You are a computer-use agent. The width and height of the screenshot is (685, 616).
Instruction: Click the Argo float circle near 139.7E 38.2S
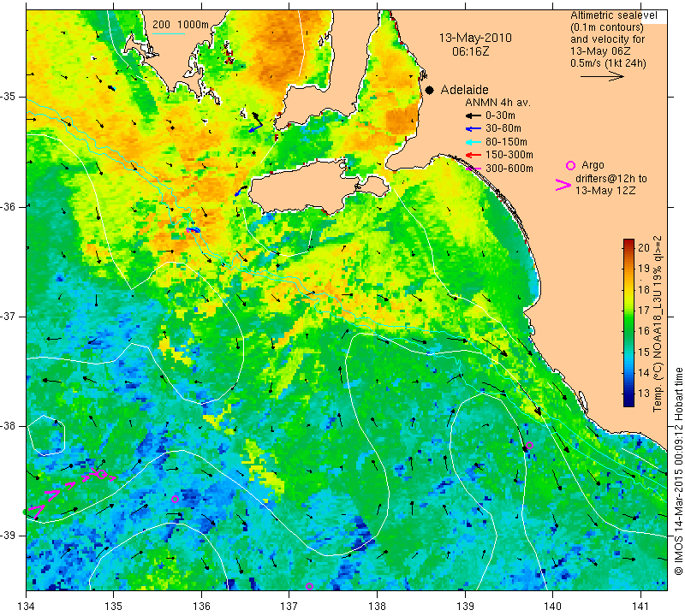coord(529,446)
